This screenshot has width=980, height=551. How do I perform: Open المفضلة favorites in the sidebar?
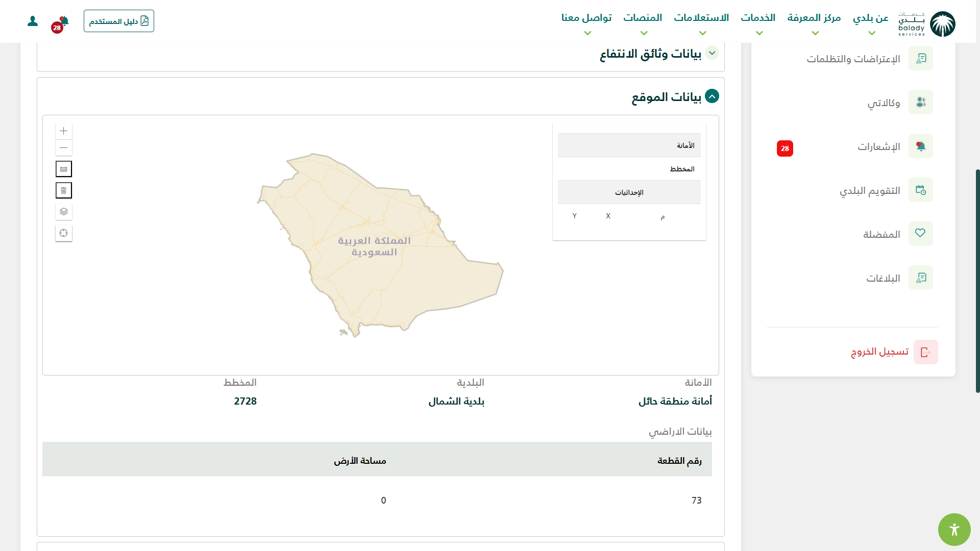pos(881,235)
